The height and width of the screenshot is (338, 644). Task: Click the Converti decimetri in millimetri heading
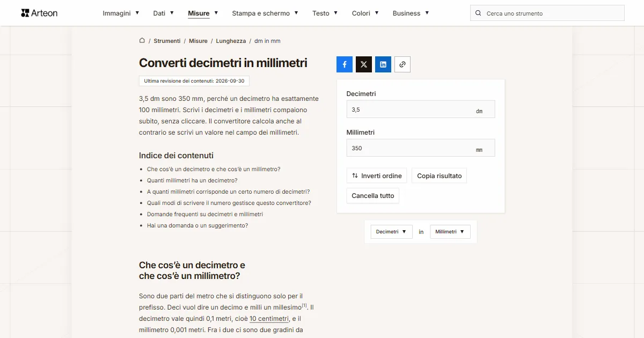pyautogui.click(x=223, y=63)
